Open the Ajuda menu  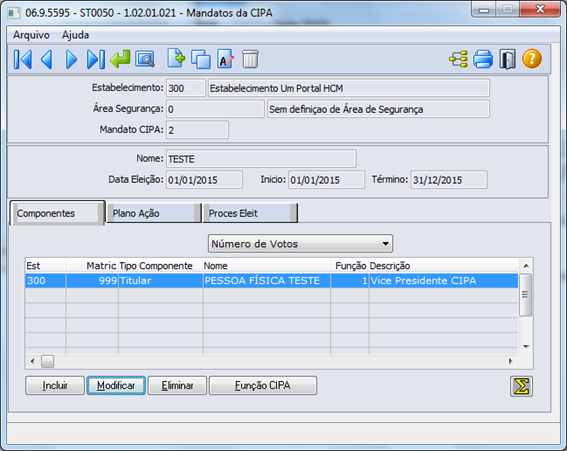pyautogui.click(x=75, y=35)
